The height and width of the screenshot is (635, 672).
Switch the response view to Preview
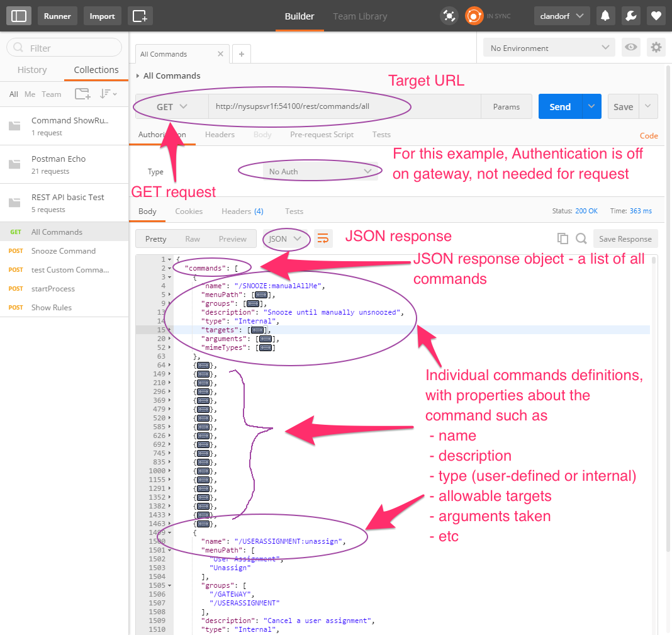pos(232,239)
